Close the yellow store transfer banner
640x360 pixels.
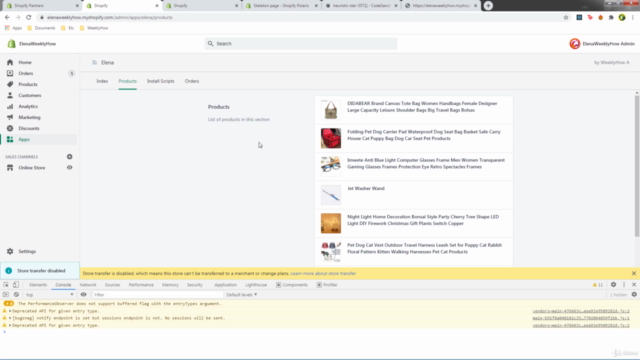coord(633,273)
